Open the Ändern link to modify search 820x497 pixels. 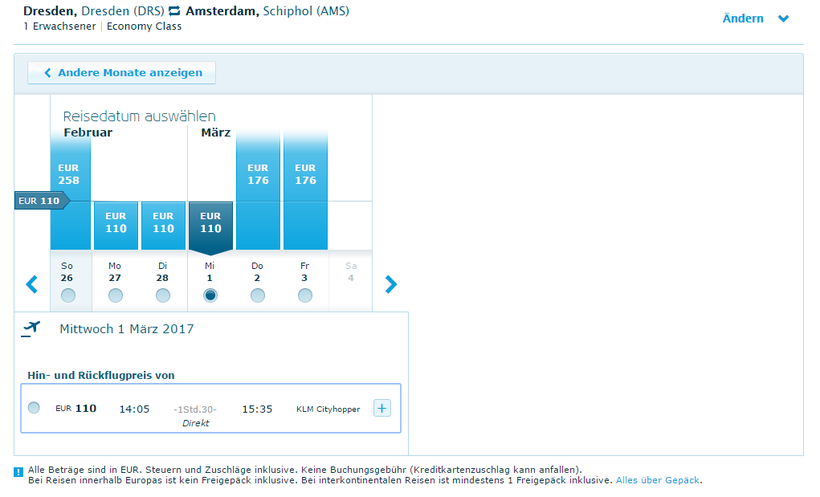point(743,18)
